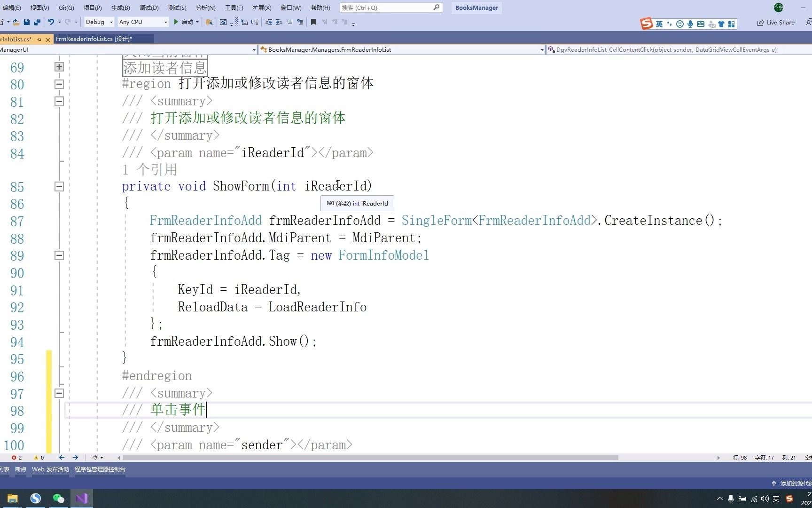Toggle a bookmark with the bookmark icon
The image size is (812, 508).
tap(313, 22)
